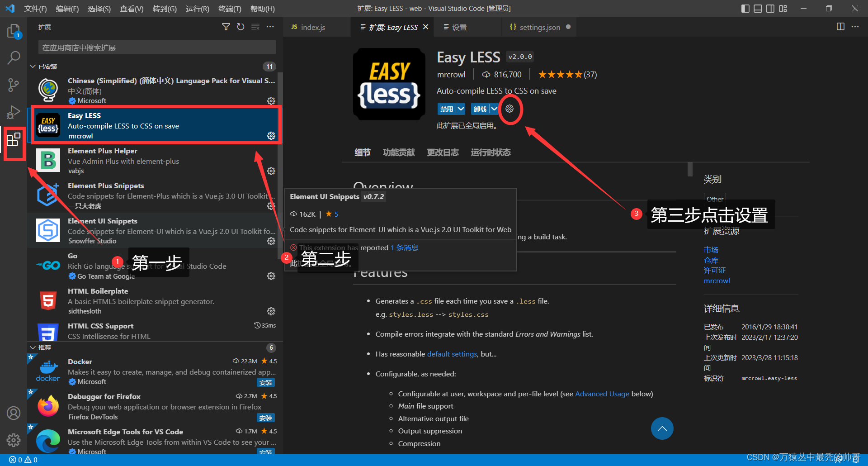
Task: Toggle primary side bar layout icon
Action: pyautogui.click(x=745, y=9)
